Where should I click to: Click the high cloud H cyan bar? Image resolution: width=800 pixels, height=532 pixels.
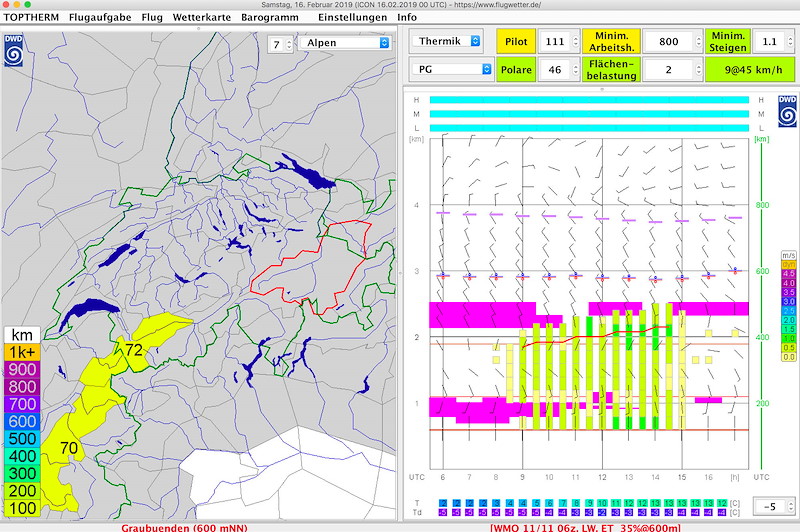pos(589,100)
